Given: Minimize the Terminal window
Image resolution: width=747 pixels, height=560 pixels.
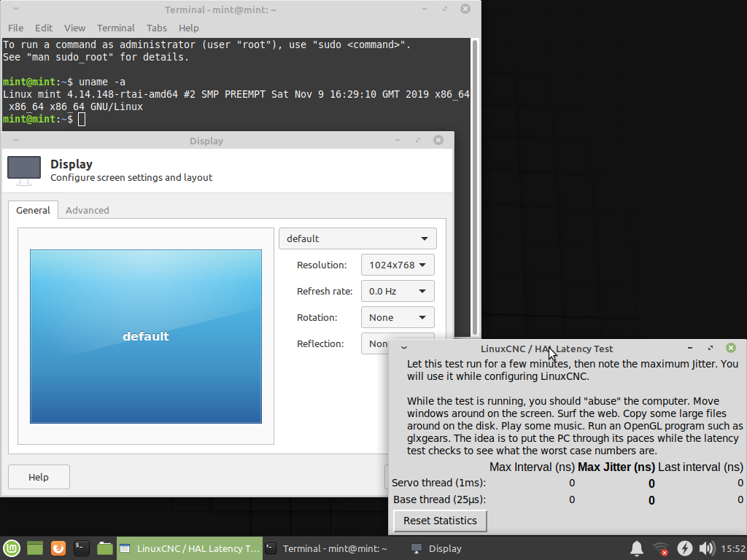Looking at the screenshot, I should click(x=425, y=9).
